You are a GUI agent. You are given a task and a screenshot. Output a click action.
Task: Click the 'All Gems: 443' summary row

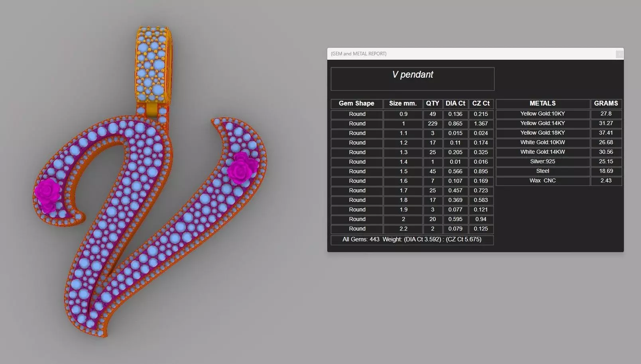(x=412, y=240)
